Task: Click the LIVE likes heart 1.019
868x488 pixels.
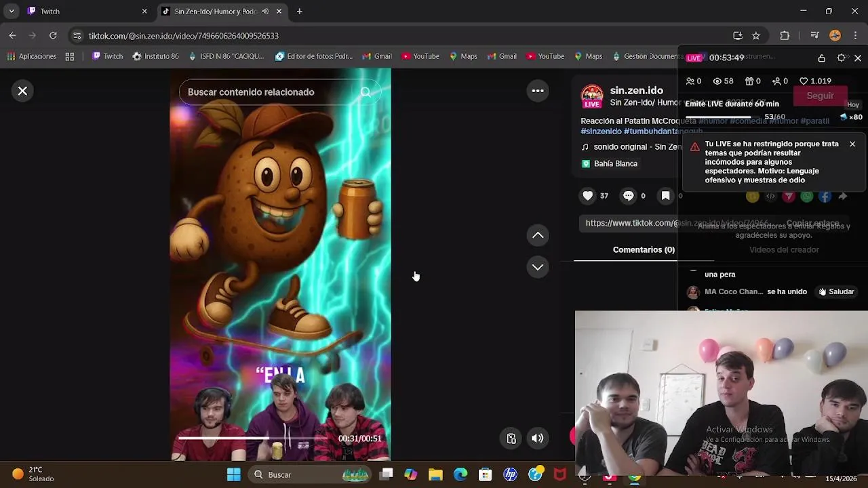Action: tap(815, 81)
